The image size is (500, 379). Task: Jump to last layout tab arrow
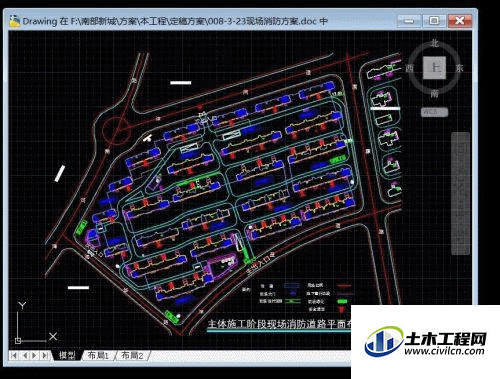tap(44, 355)
